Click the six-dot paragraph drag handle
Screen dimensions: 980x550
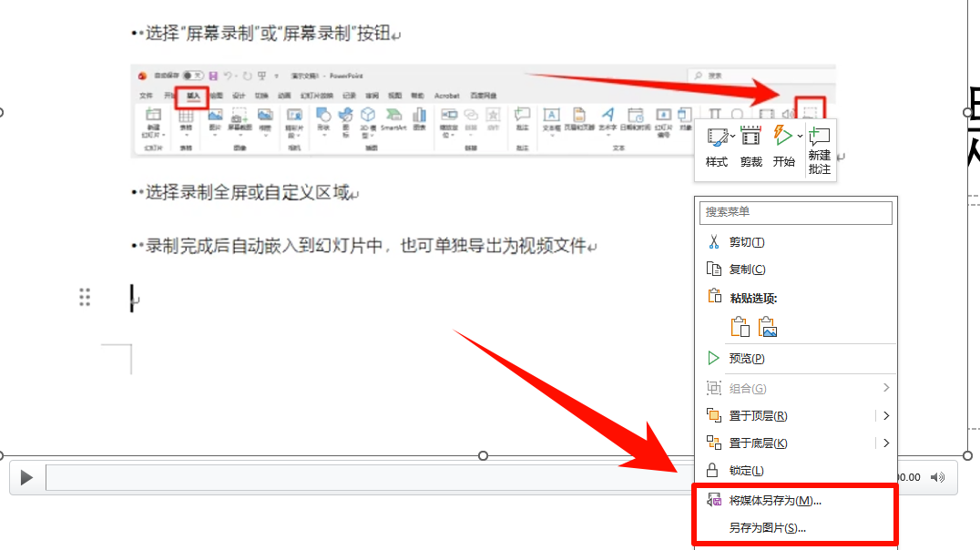(x=85, y=297)
